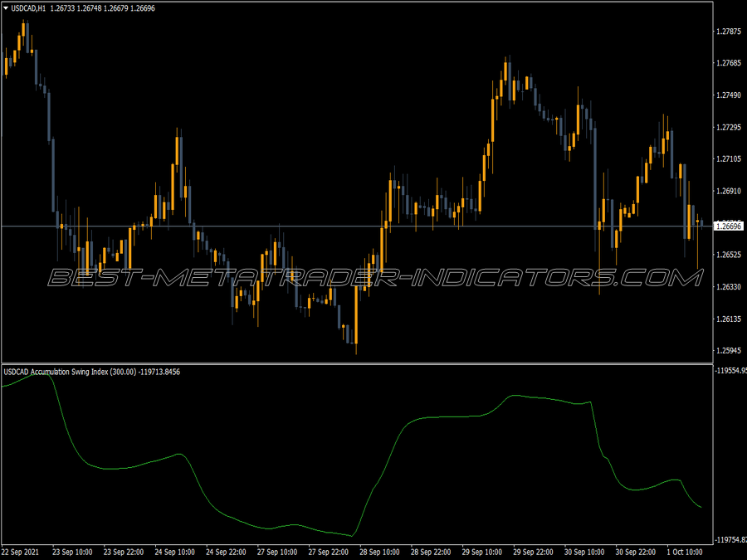Click the 23 Sep 10:00 time label

click(72, 552)
